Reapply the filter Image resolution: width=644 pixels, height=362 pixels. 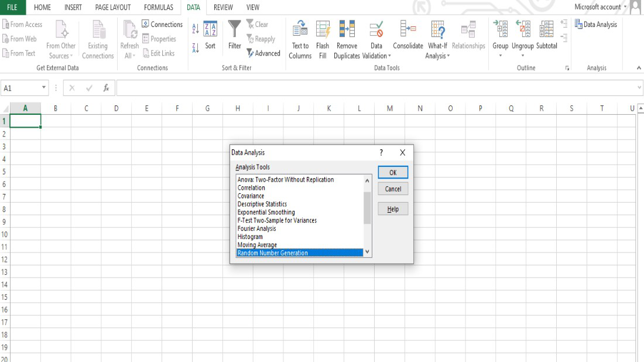(261, 39)
